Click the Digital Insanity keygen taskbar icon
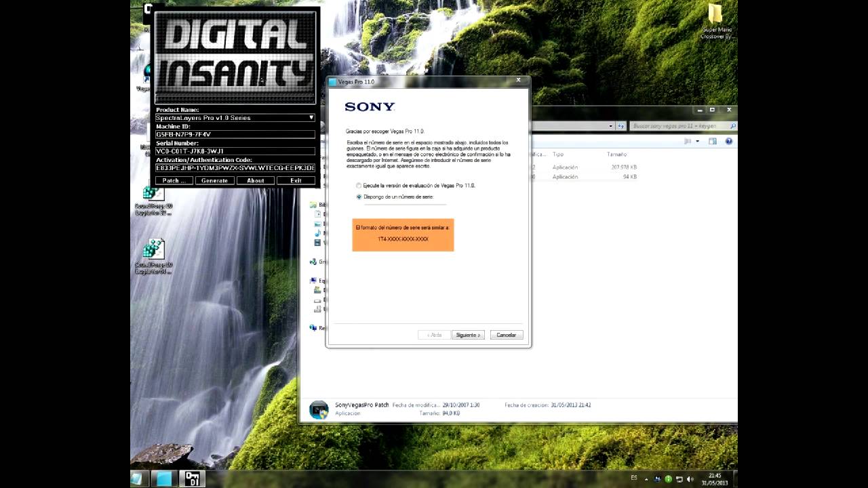Screen dimensions: 868x488 click(192, 479)
